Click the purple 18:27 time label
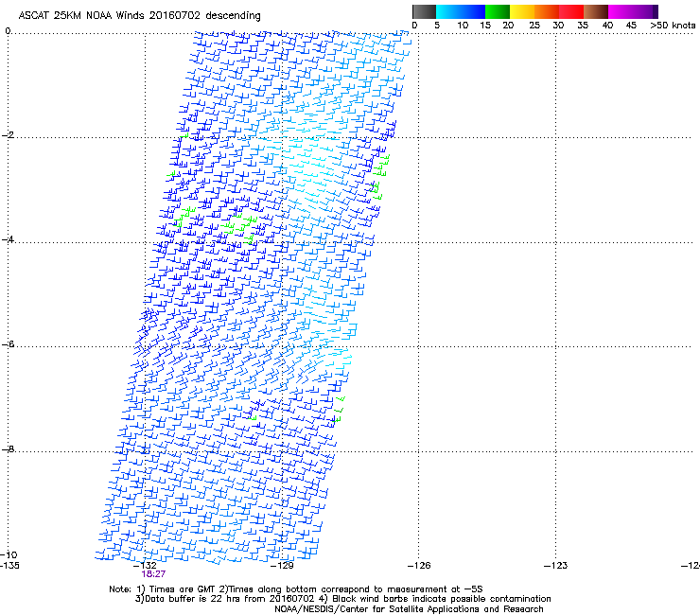 pos(153,574)
